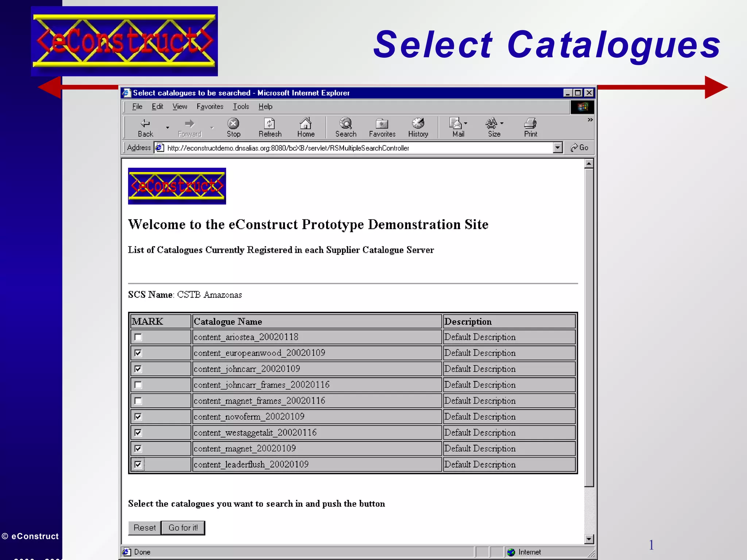747x560 pixels.
Task: Click the status bar page icon
Action: pyautogui.click(x=126, y=552)
